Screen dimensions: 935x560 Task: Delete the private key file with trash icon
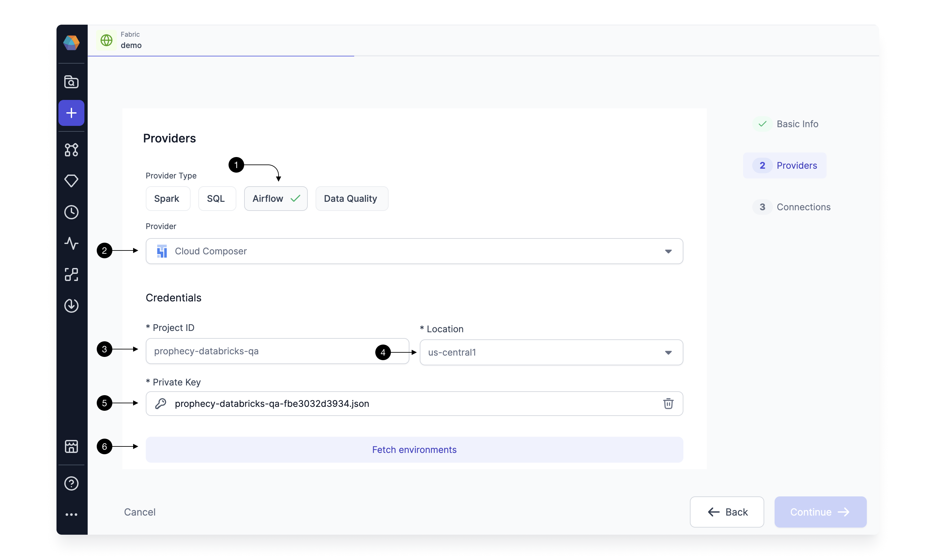coord(668,403)
